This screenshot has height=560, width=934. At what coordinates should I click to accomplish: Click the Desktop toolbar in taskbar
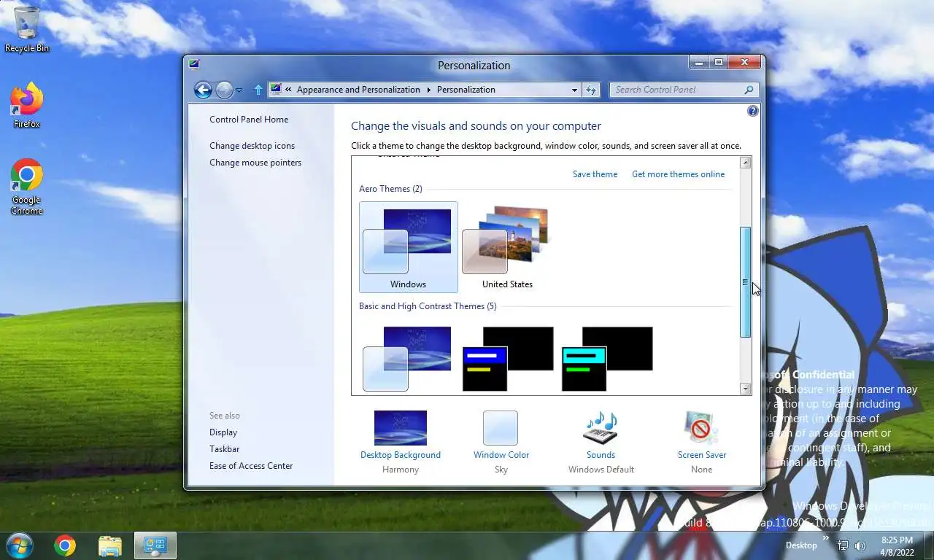801,545
